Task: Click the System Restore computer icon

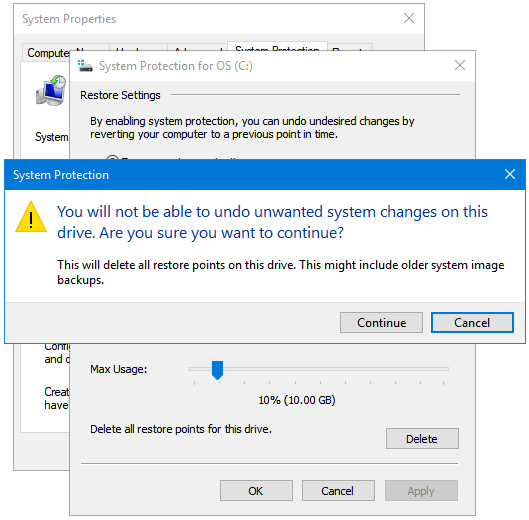Action: point(51,90)
